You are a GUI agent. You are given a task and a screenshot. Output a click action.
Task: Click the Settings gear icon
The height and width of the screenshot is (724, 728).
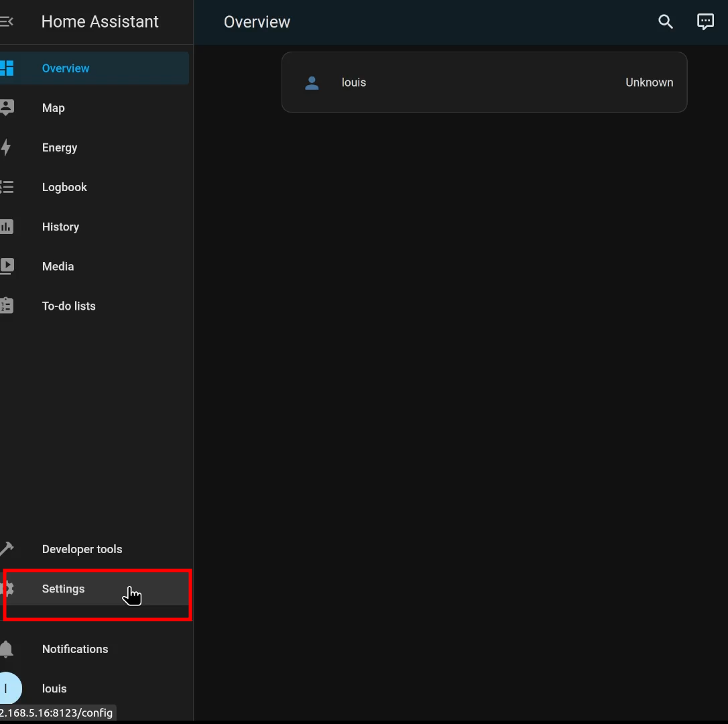[8, 589]
